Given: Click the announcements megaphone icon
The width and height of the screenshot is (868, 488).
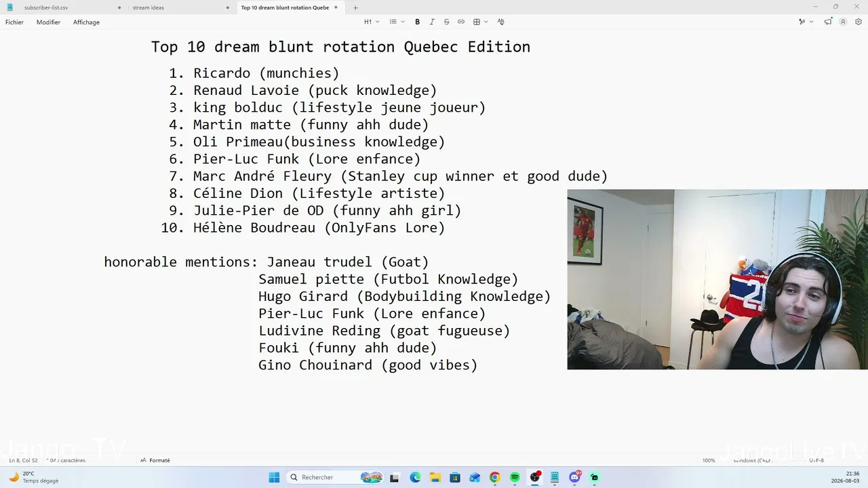Looking at the screenshot, I should point(828,22).
